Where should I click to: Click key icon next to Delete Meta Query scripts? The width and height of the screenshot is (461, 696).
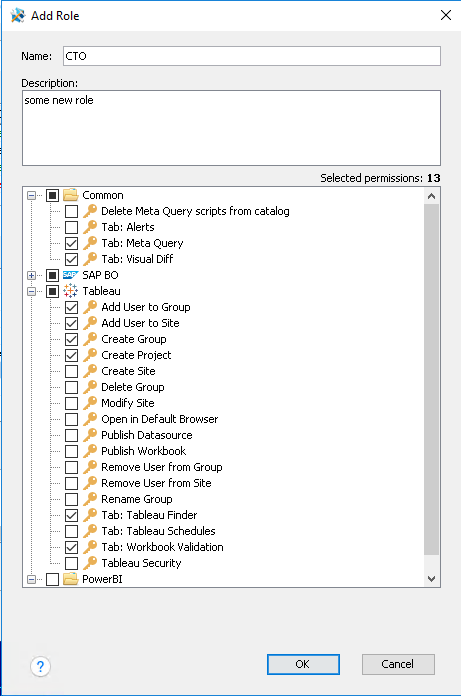tap(90, 211)
